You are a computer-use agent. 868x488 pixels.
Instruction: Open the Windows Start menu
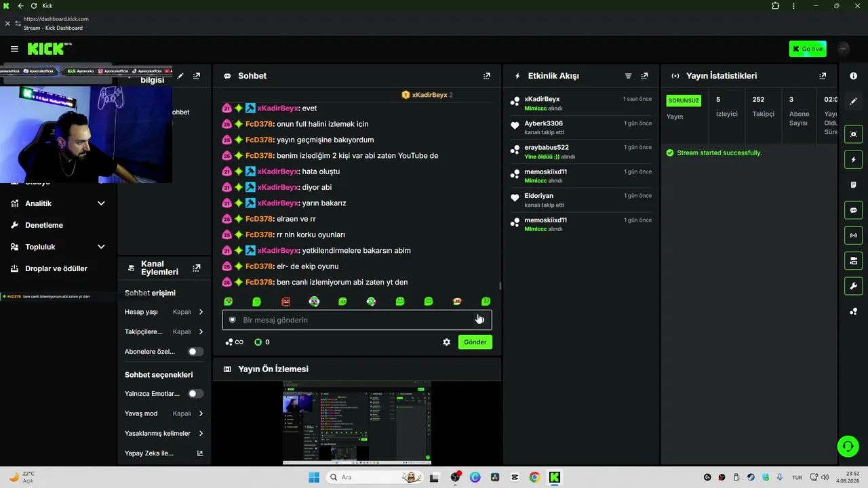click(314, 477)
